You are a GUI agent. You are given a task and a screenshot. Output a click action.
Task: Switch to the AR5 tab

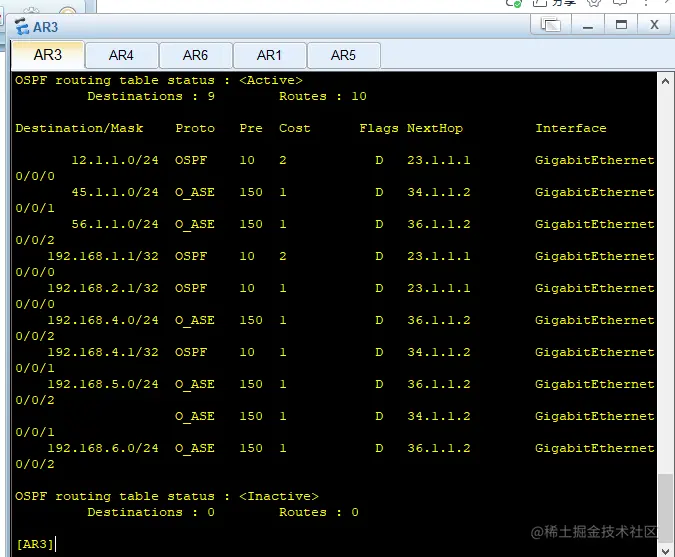pyautogui.click(x=344, y=55)
